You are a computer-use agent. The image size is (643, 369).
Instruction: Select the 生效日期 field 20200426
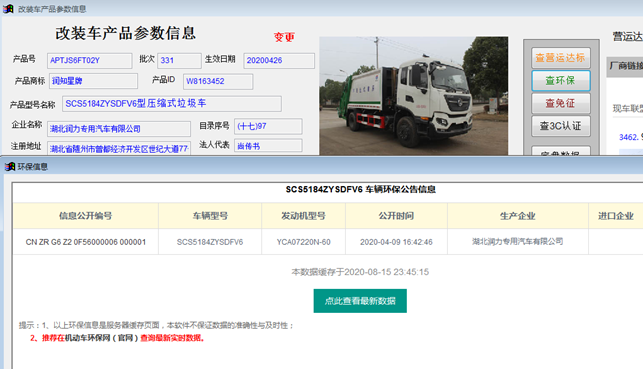(279, 61)
